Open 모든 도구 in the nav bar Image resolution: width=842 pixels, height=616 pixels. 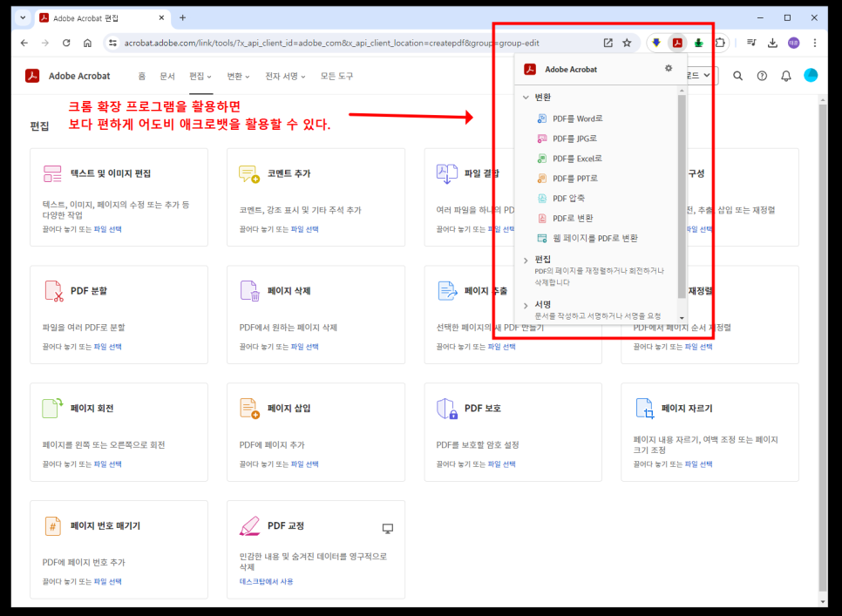(x=336, y=76)
